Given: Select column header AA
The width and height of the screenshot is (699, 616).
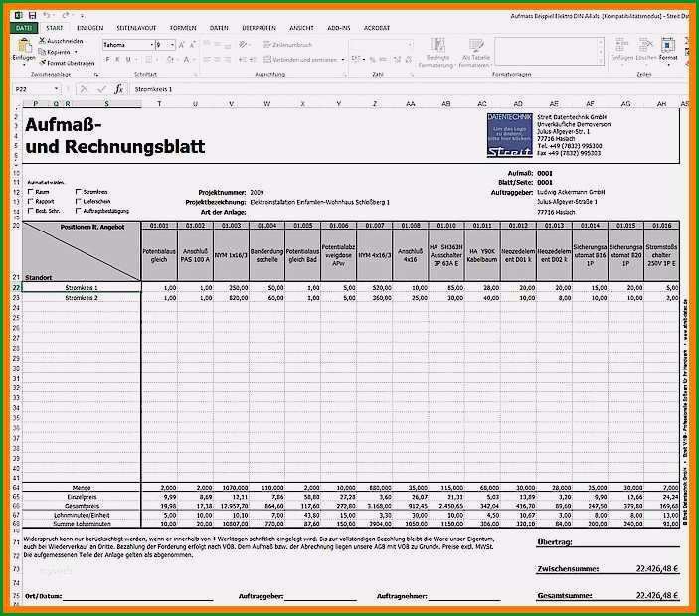Looking at the screenshot, I should tap(410, 103).
